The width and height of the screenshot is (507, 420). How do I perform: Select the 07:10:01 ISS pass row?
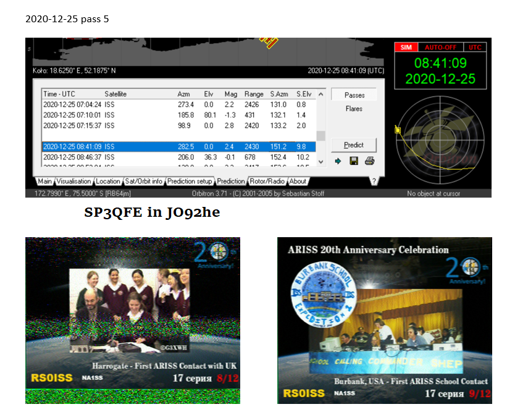179,115
